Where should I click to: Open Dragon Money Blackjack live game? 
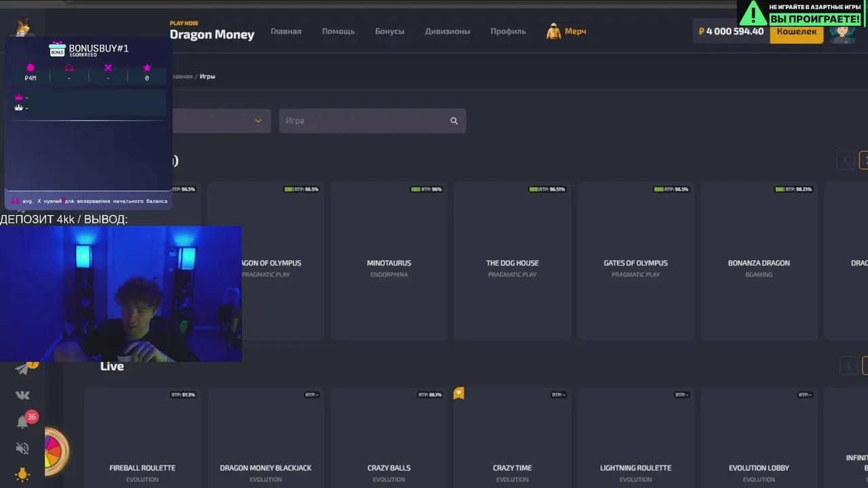(266, 437)
